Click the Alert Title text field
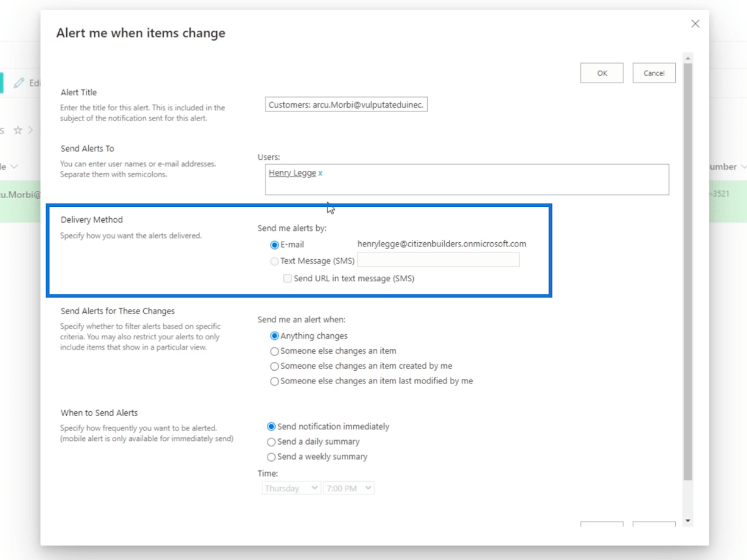Screen dimensions: 747x560 coord(346,105)
